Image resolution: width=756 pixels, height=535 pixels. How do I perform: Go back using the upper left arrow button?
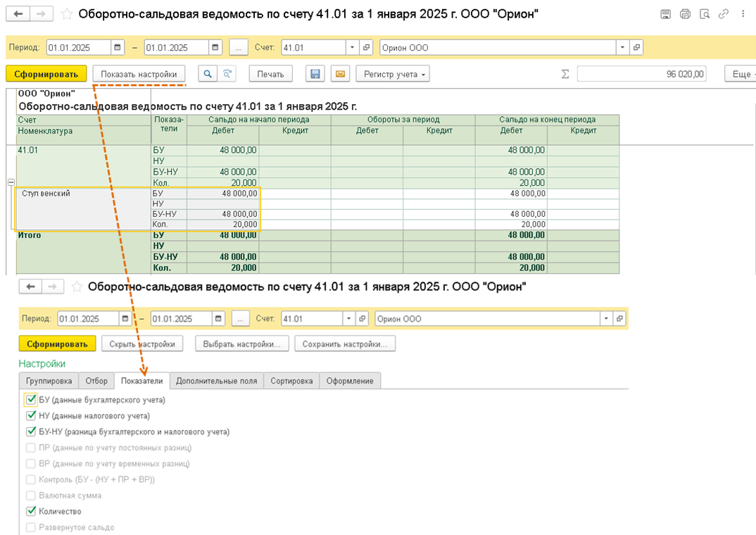(x=18, y=14)
